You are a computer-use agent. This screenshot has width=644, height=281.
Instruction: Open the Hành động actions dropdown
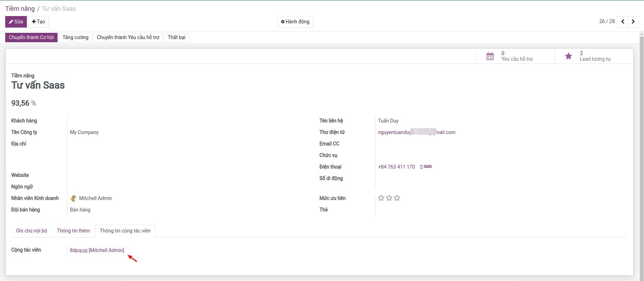295,22
